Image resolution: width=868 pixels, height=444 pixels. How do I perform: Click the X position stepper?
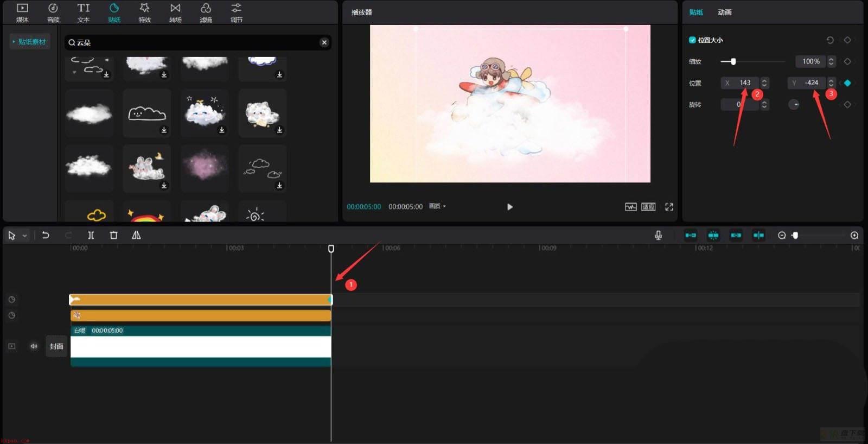coord(764,83)
